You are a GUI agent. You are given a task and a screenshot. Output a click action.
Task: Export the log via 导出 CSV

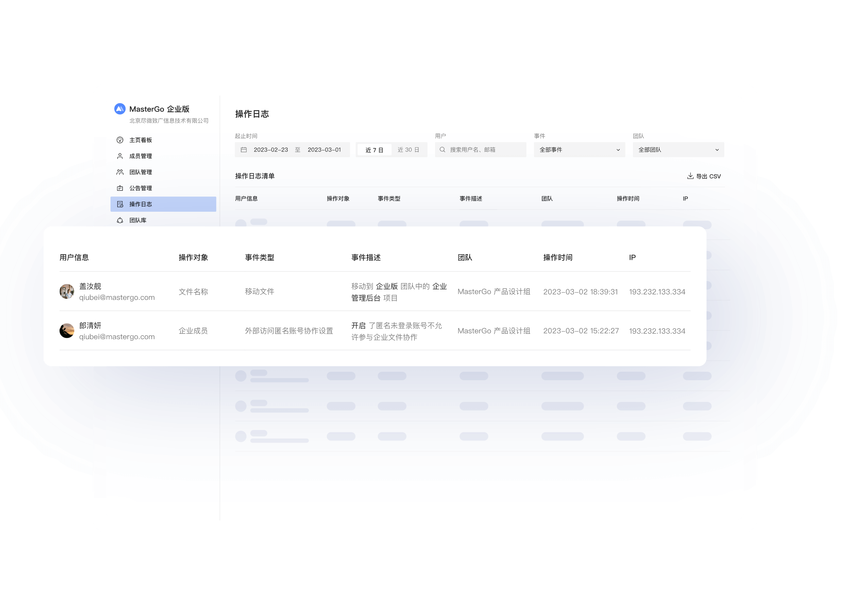704,176
